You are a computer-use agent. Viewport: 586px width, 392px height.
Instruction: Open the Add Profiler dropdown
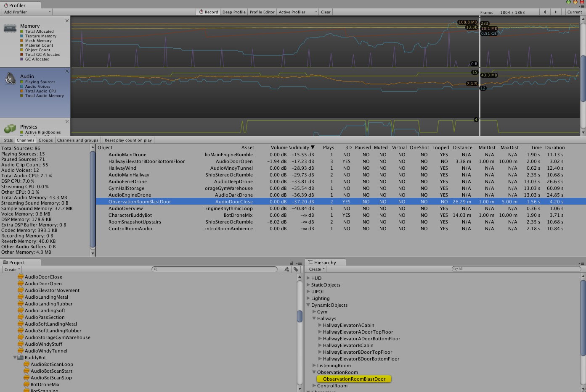(27, 12)
